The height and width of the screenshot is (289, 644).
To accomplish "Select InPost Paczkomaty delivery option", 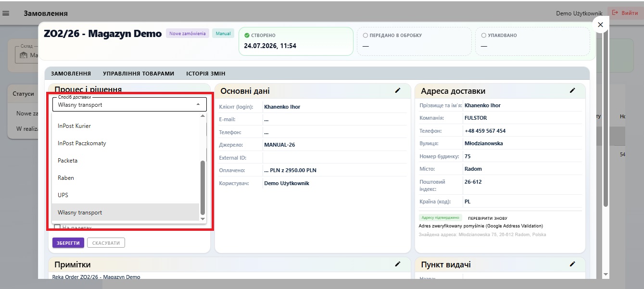I will click(125, 143).
